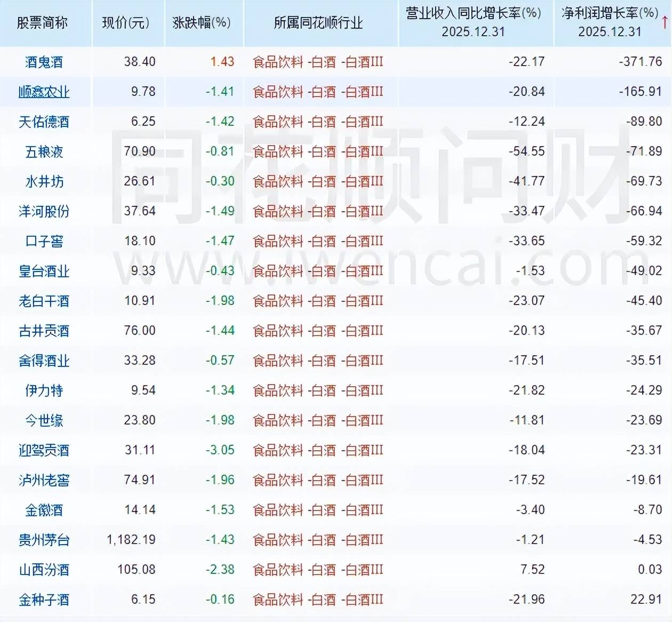The image size is (672, 622).
Task: Open the 皇台酒业 stock link
Action: tap(44, 271)
